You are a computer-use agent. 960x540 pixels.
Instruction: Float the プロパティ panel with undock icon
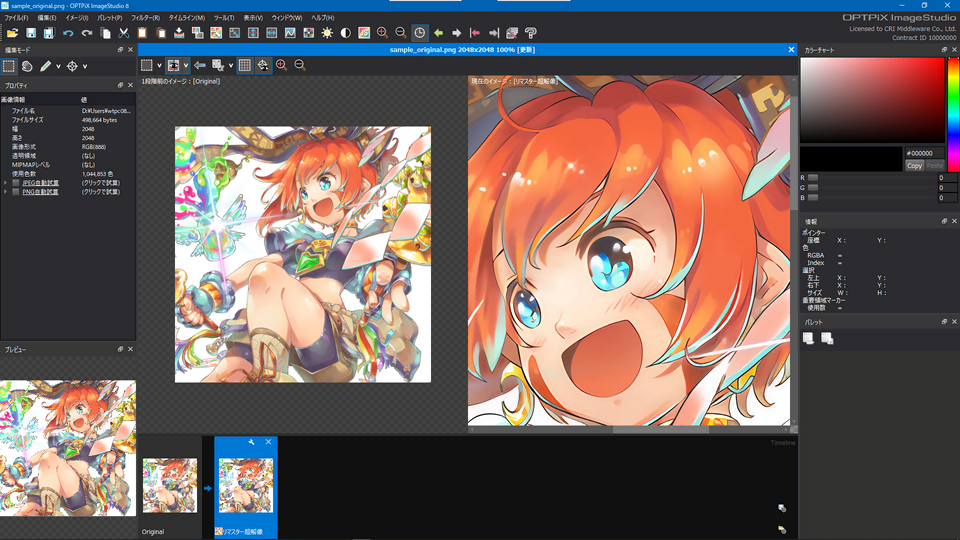point(120,86)
